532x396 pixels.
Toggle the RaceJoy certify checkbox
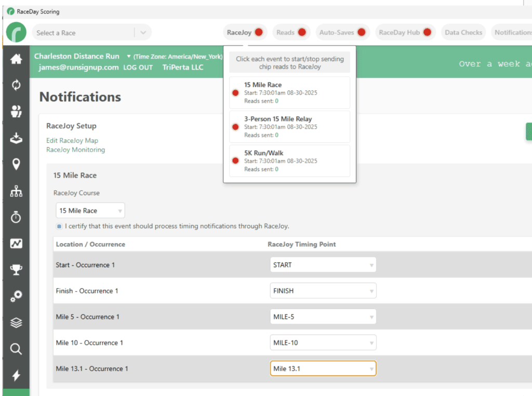(x=59, y=227)
